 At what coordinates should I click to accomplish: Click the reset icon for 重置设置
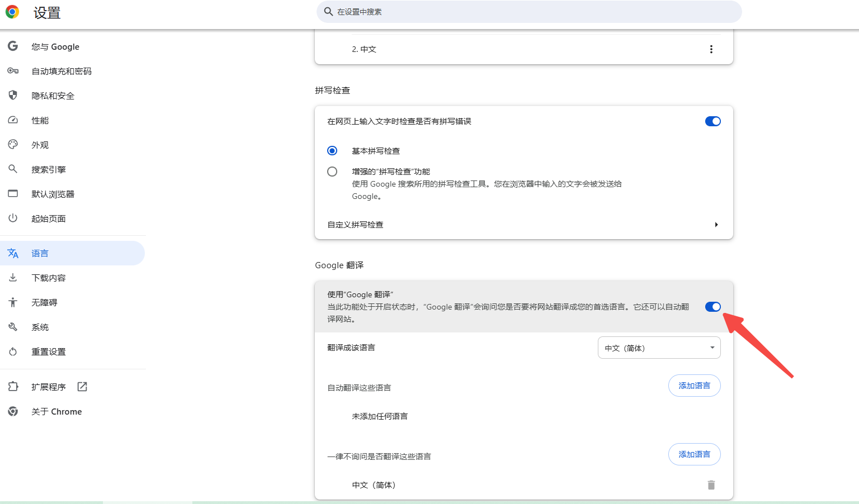click(x=13, y=351)
